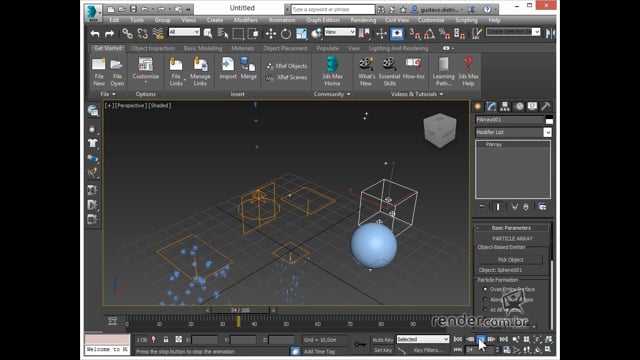Open the Motion command panel tab
640x360 pixels.
click(x=519, y=107)
